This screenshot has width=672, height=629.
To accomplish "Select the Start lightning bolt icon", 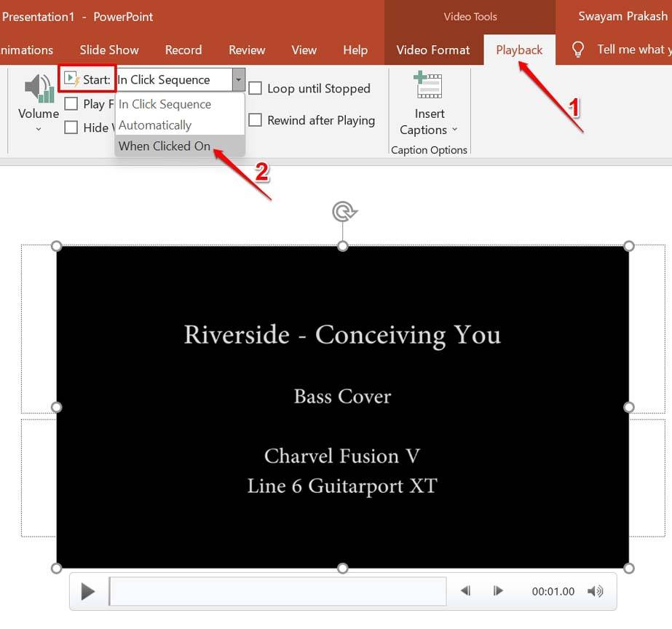I will tap(71, 79).
